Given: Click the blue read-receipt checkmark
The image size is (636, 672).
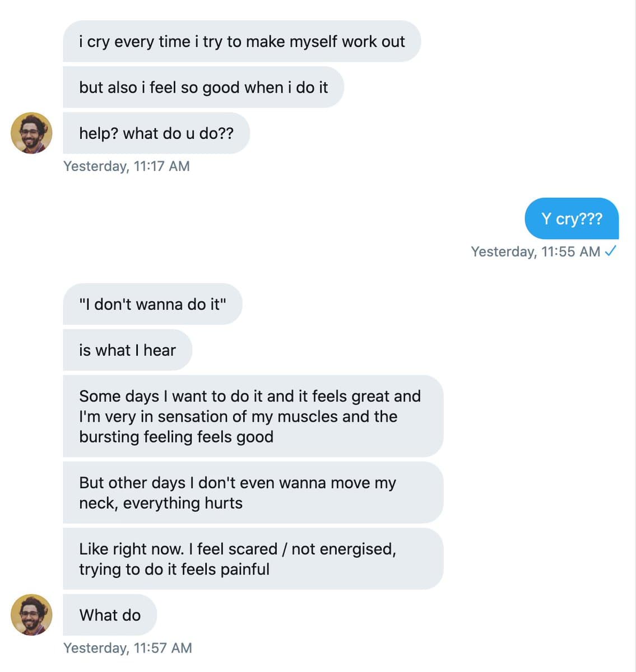Looking at the screenshot, I should (x=611, y=251).
